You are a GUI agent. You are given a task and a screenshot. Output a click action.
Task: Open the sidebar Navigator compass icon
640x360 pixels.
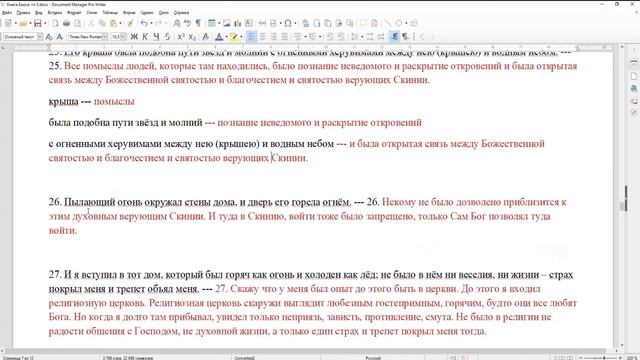[x=634, y=113]
